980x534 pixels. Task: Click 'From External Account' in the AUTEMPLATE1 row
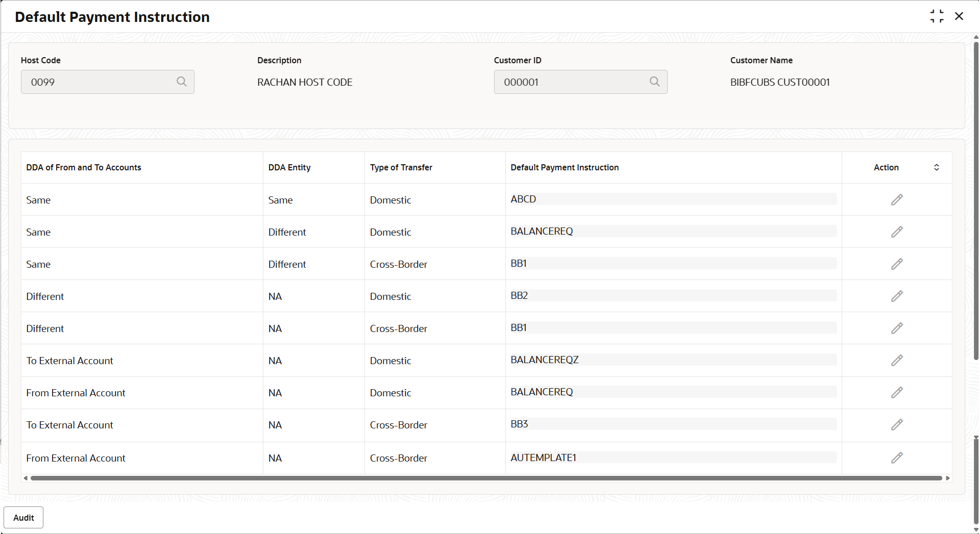(x=76, y=458)
